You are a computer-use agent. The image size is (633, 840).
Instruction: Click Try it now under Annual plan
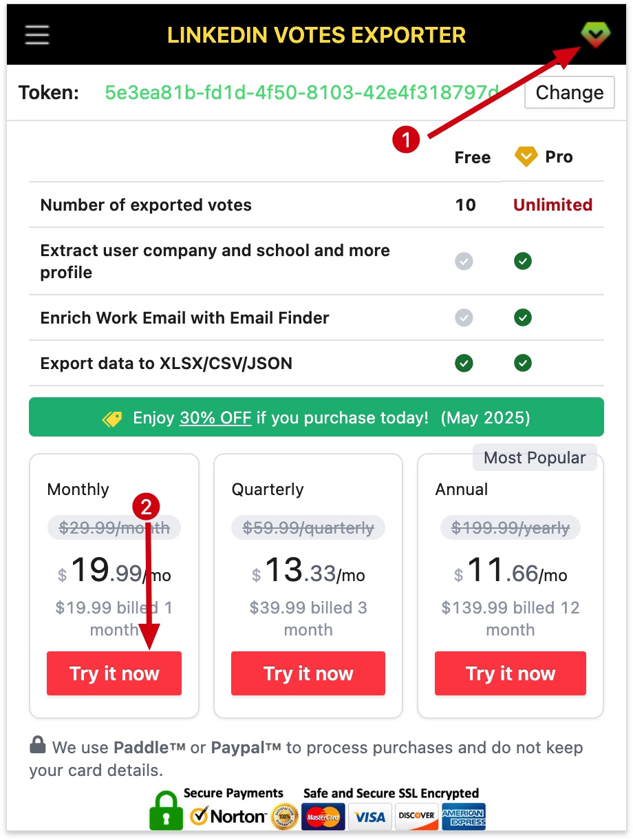coord(510,673)
